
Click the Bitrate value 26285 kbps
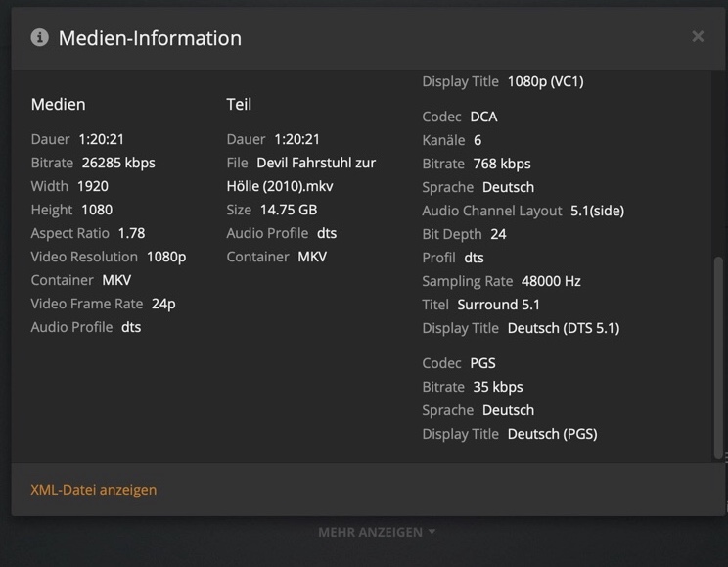[x=118, y=163]
